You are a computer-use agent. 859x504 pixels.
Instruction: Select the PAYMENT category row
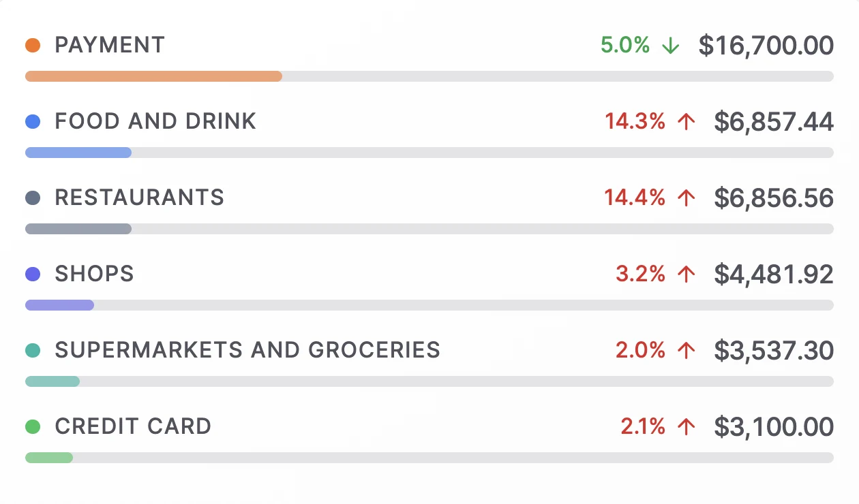click(110, 45)
